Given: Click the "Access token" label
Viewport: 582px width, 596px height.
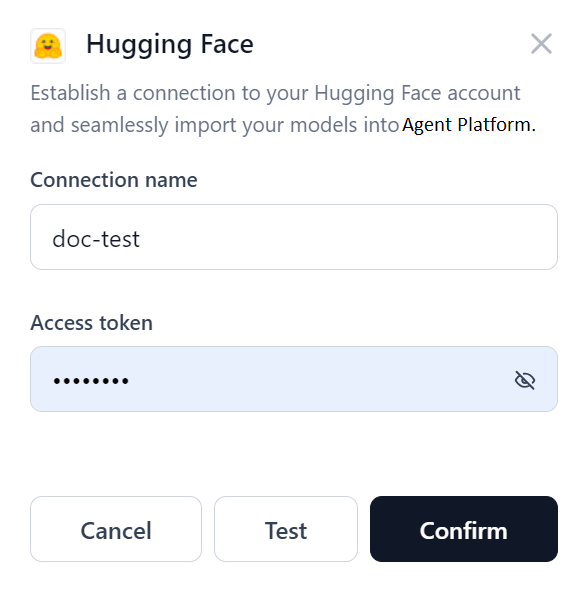Looking at the screenshot, I should (92, 323).
